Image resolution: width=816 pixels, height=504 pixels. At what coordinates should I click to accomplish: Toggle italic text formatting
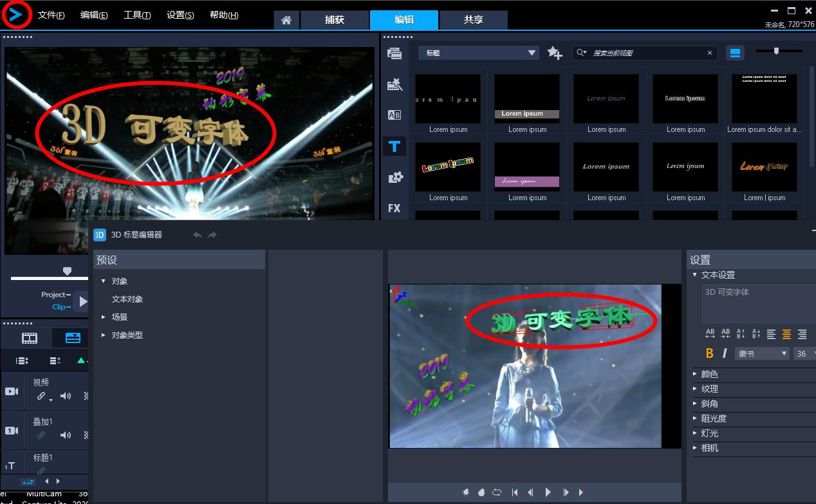click(725, 353)
